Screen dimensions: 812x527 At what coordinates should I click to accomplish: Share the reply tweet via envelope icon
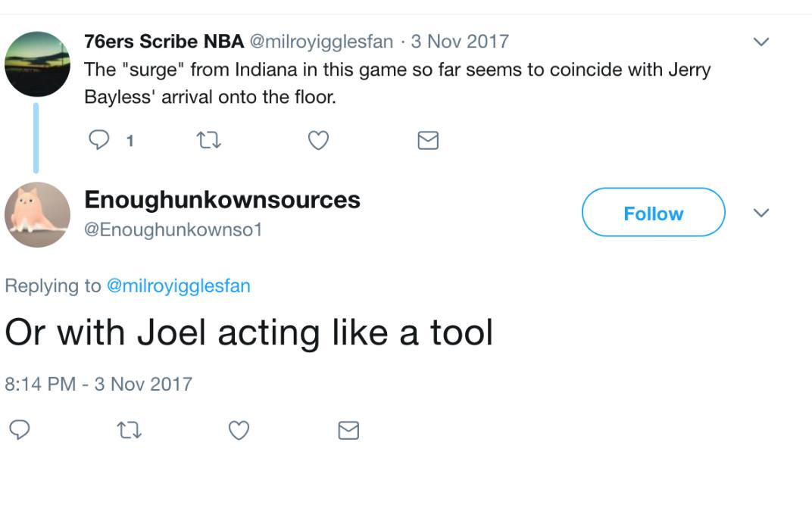(348, 430)
